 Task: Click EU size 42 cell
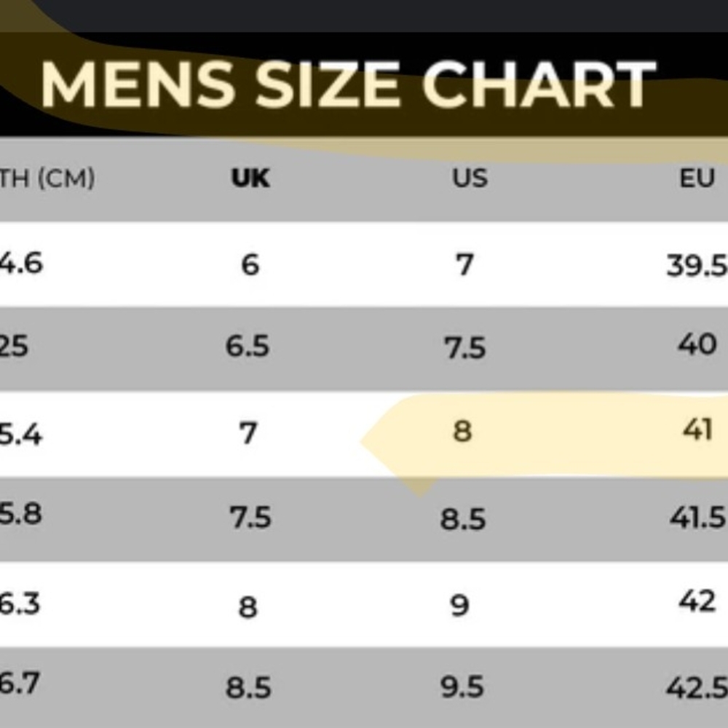coord(697,601)
